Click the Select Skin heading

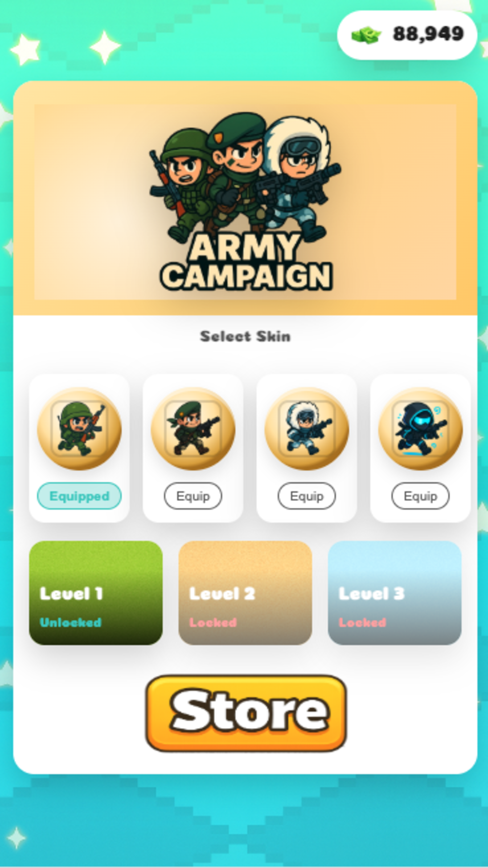coord(245,336)
